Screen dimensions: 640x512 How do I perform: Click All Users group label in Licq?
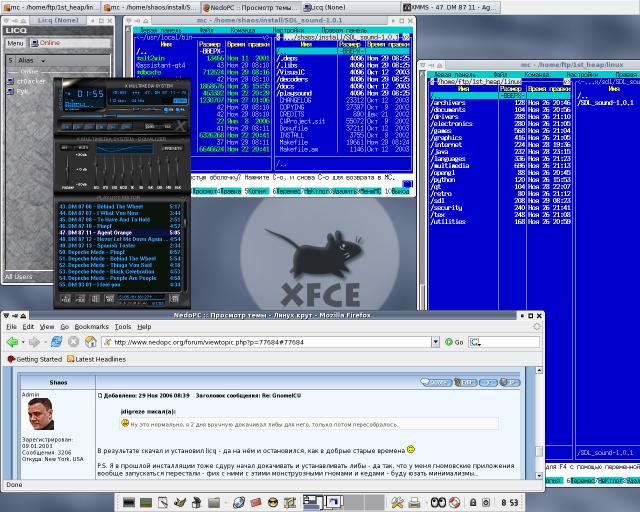(x=19, y=277)
